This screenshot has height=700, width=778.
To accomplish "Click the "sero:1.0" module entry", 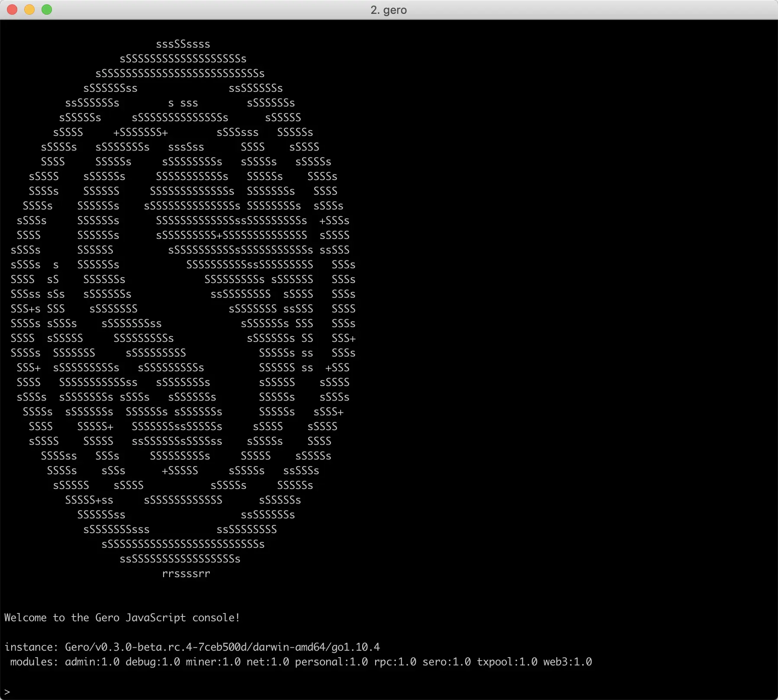I will pos(447,662).
